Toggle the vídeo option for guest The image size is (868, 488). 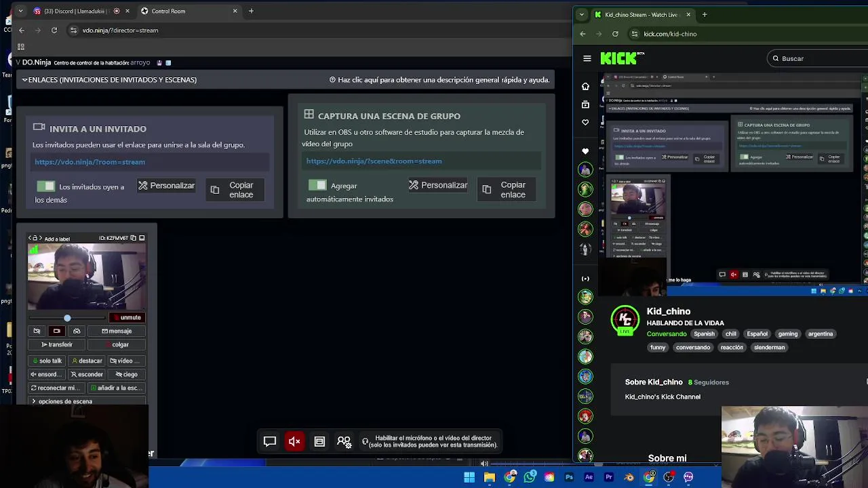tap(126, 361)
